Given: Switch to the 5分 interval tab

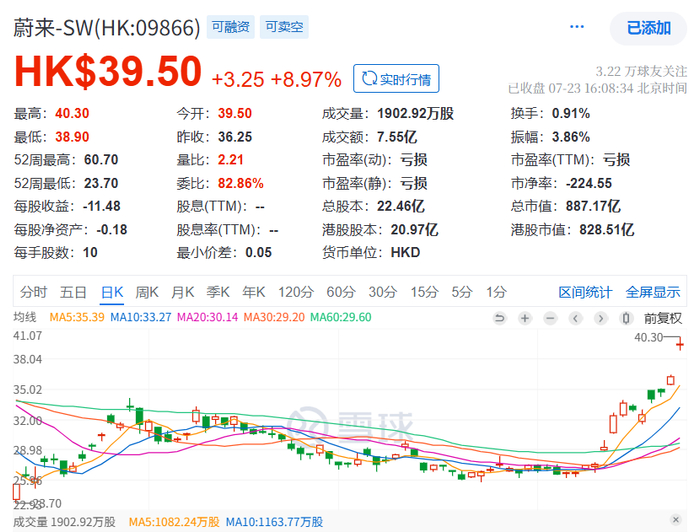Looking at the screenshot, I should [x=462, y=292].
